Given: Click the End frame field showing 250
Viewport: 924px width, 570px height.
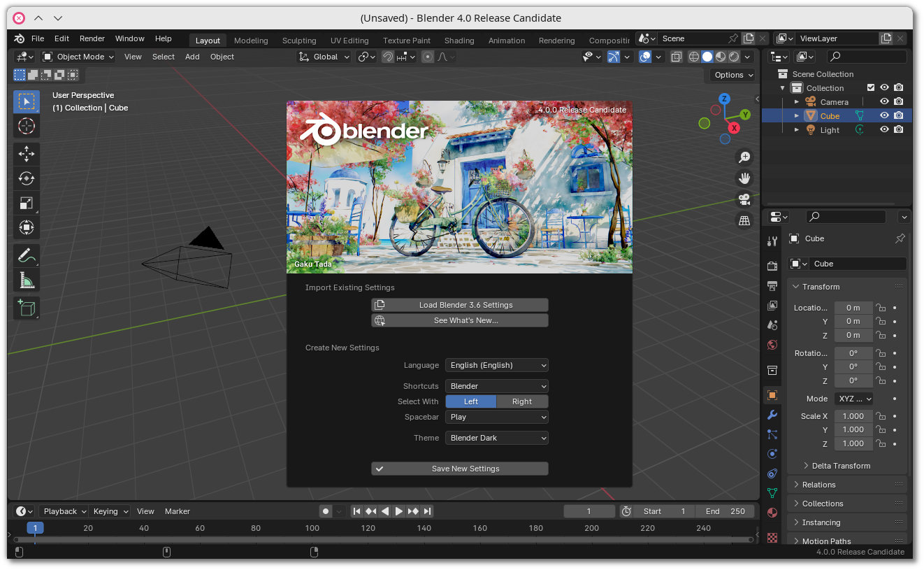Looking at the screenshot, I should (725, 511).
